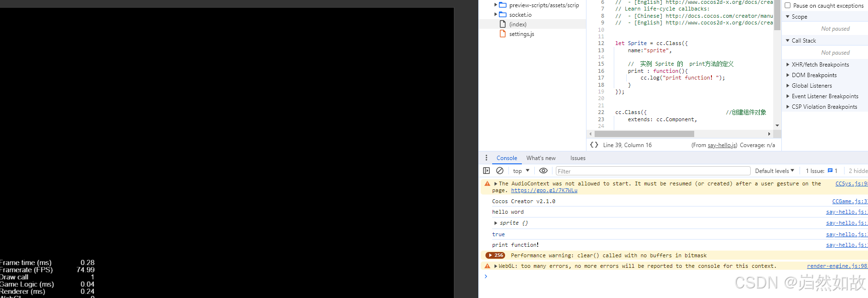The width and height of the screenshot is (868, 298).
Task: Switch to the What's new tab
Action: pyautogui.click(x=541, y=158)
